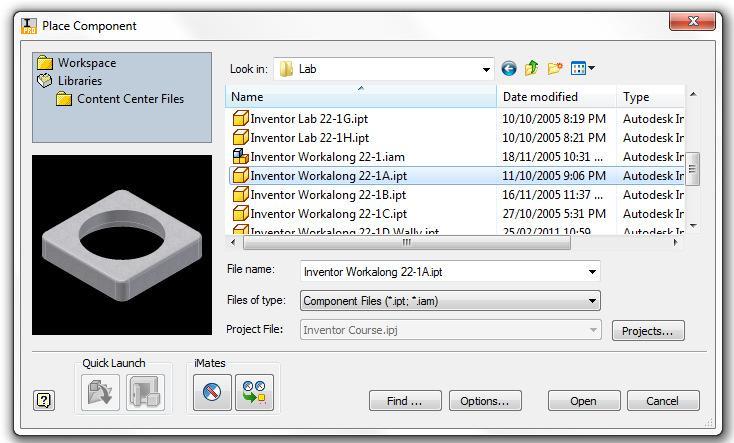This screenshot has width=734, height=443.
Task: Click Quick Launch open-from-Vault icon
Action: (x=101, y=393)
